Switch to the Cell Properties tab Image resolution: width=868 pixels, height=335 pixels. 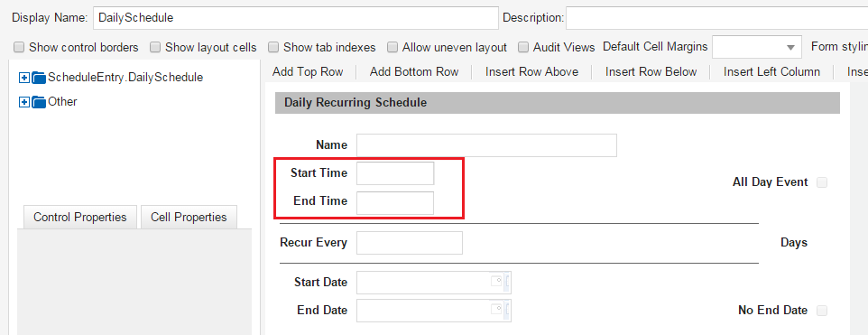[189, 217]
